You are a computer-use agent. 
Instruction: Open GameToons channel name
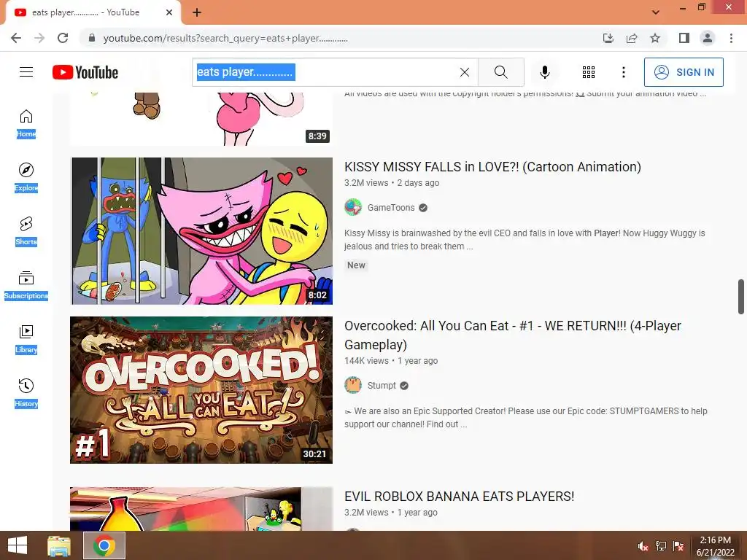pos(391,208)
